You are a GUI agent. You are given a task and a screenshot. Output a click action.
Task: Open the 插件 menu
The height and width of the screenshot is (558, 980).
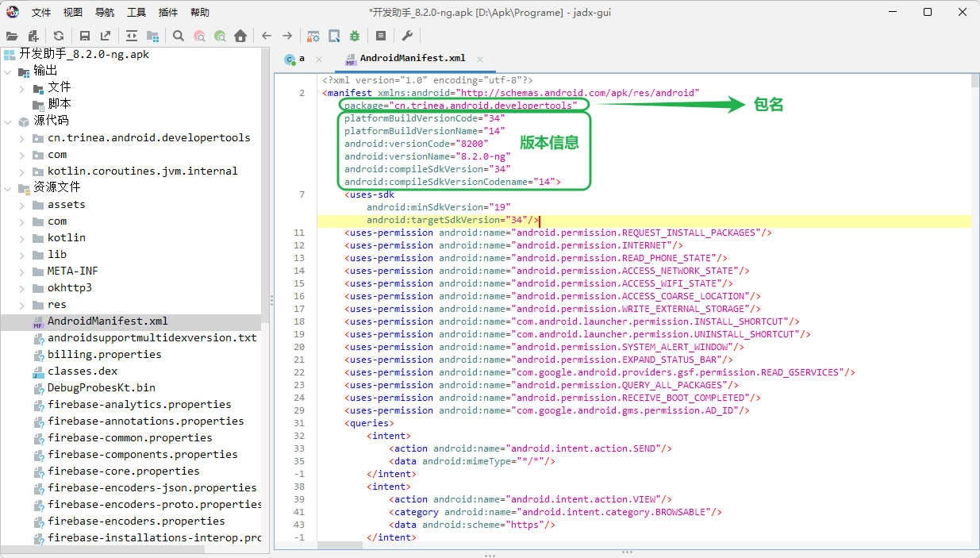[168, 13]
